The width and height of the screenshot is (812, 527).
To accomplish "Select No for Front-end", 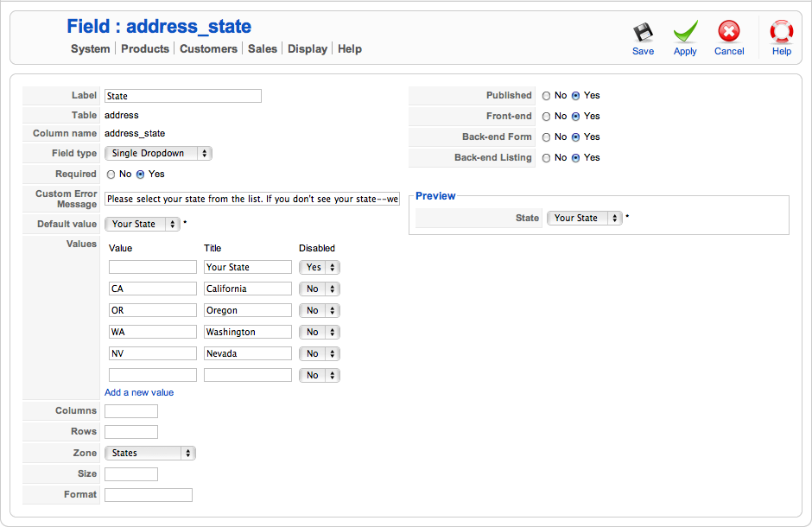I will click(546, 117).
